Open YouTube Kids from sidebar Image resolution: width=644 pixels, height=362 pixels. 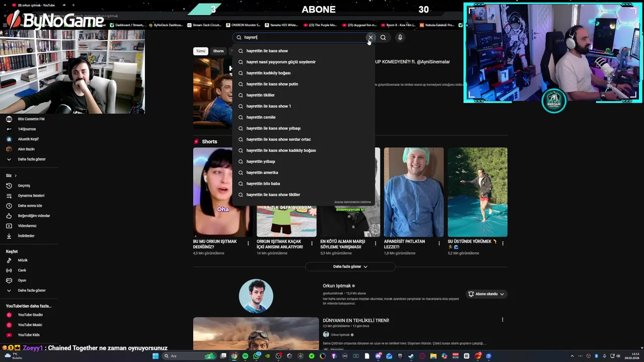[29, 335]
